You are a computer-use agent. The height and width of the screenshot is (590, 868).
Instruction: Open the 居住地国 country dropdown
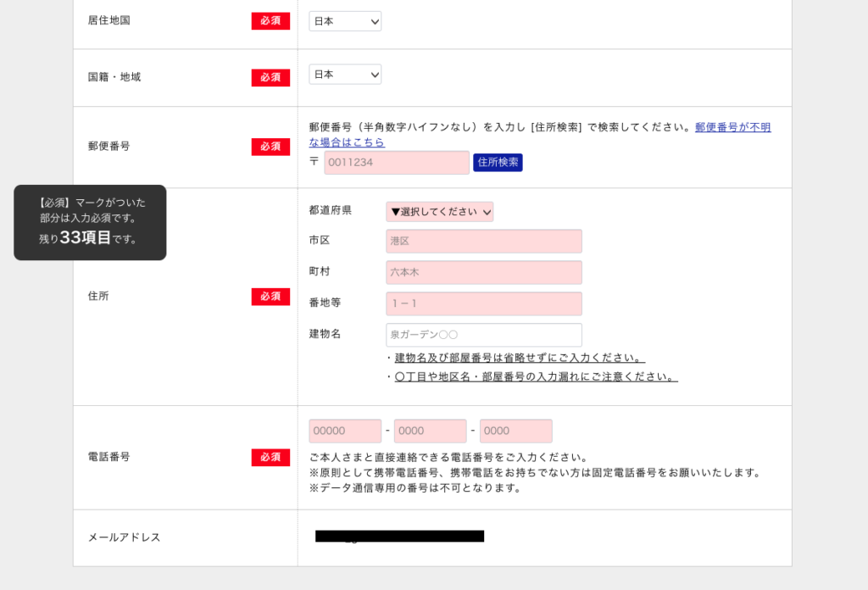345,21
